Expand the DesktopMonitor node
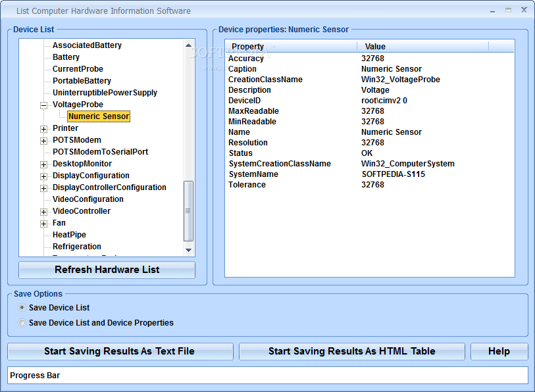The height and width of the screenshot is (392, 535). click(43, 164)
